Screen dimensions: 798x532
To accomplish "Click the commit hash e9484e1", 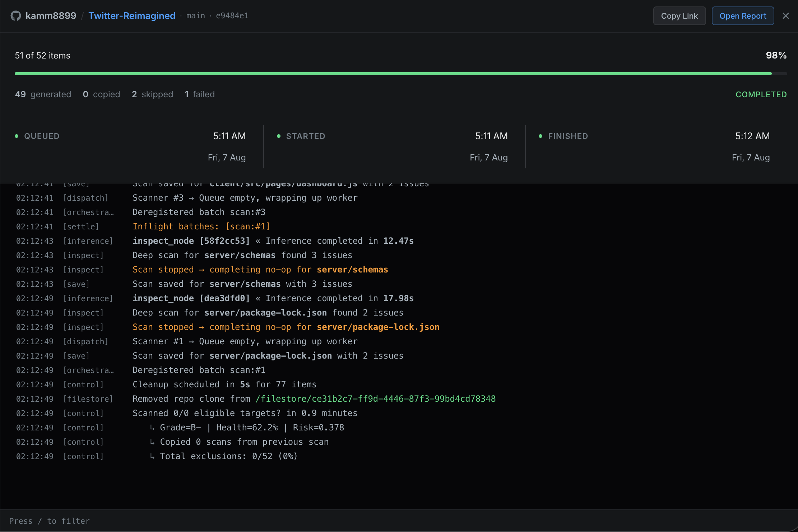I will pos(232,16).
